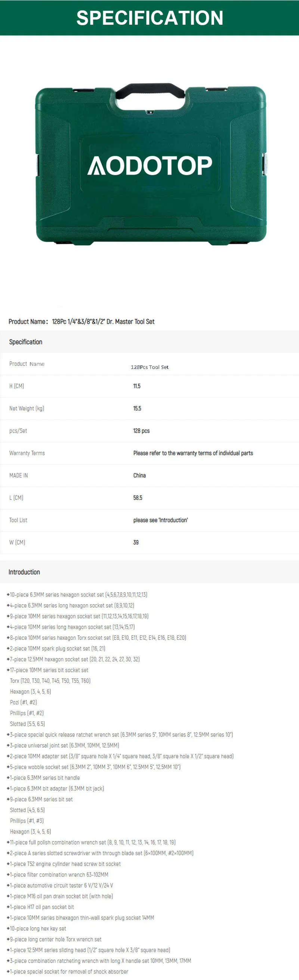Click the AODOTOP logo on the case
The image size is (299, 980).
pyautogui.click(x=149, y=165)
